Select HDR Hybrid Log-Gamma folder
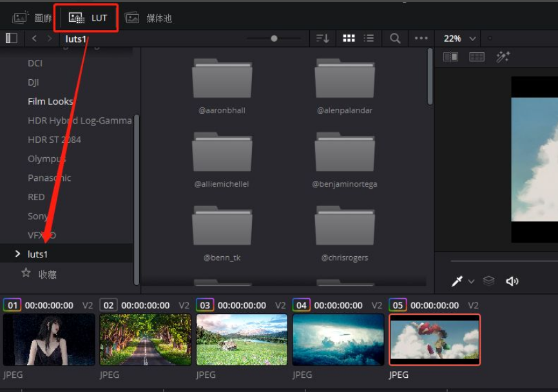The image size is (558, 392). click(80, 120)
